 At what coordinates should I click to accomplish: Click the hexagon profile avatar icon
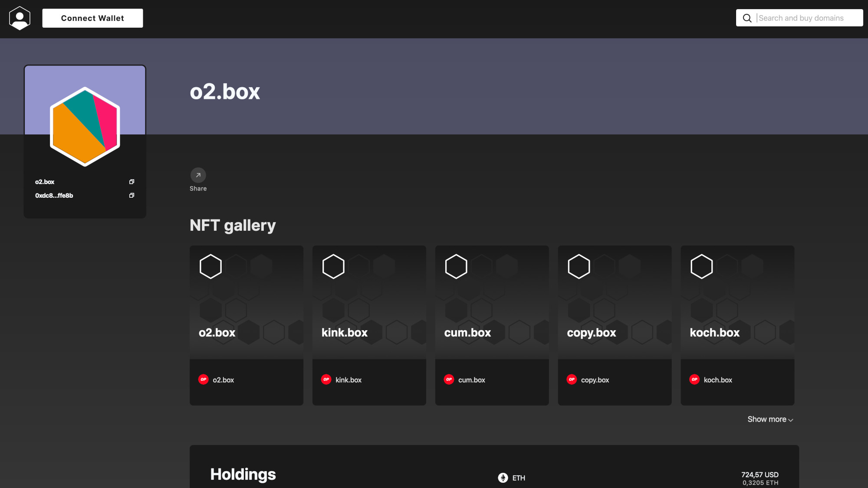point(20,18)
